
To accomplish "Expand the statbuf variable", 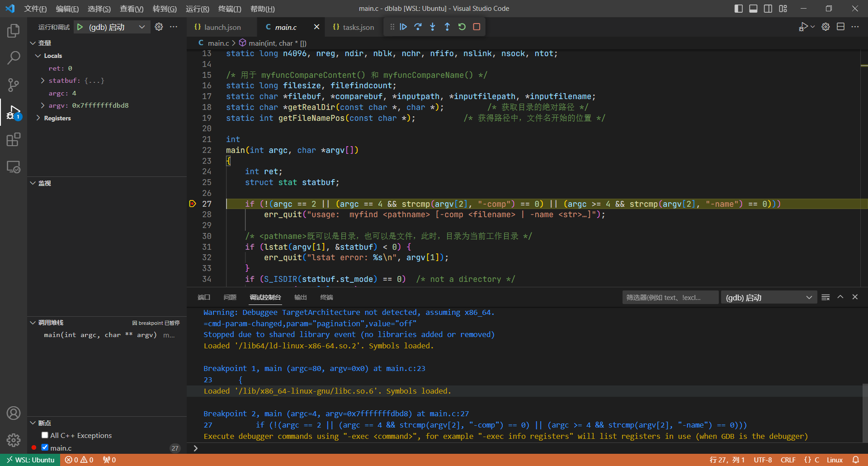I will click(x=42, y=81).
